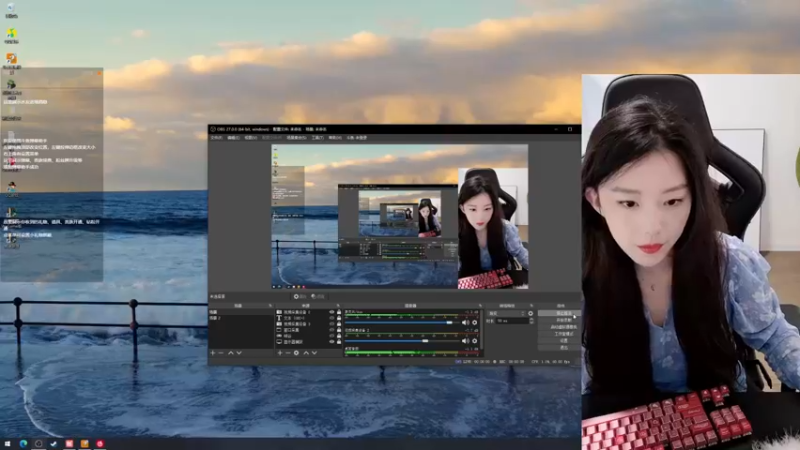Open the first mixer track's gear settings
The image size is (800, 450).
474,322
